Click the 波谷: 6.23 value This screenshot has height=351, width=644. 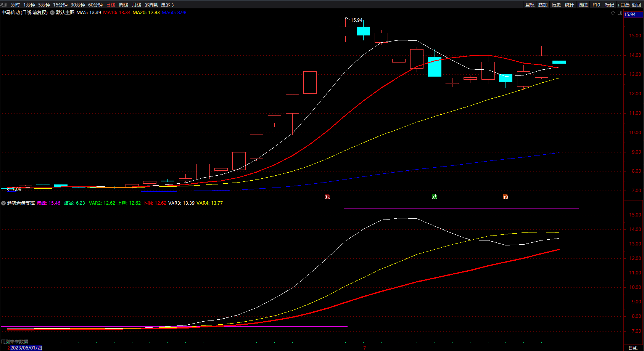[74, 203]
